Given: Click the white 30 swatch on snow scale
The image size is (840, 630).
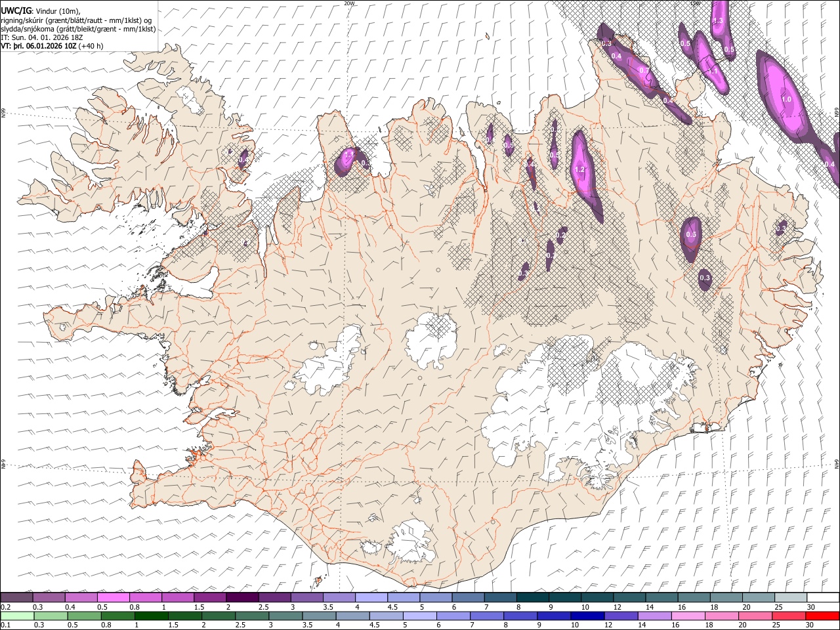Looking at the screenshot, I should pos(824,598).
